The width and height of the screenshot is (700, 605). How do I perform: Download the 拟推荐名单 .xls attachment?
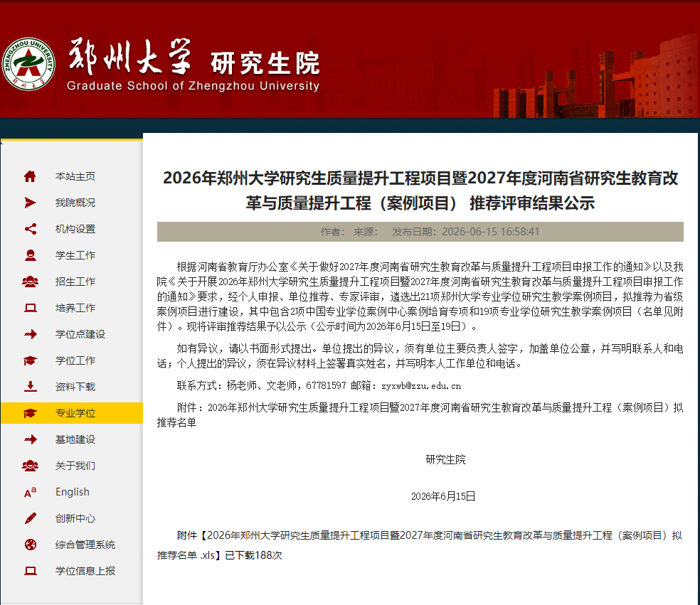click(420, 545)
